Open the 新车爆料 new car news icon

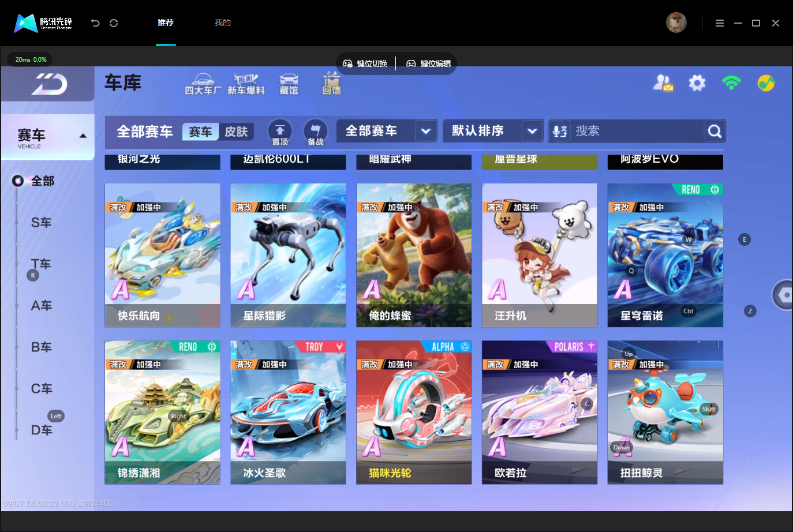click(x=246, y=84)
